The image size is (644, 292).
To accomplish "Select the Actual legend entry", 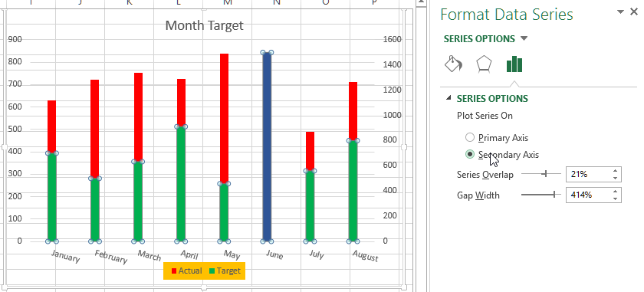I will click(186, 271).
